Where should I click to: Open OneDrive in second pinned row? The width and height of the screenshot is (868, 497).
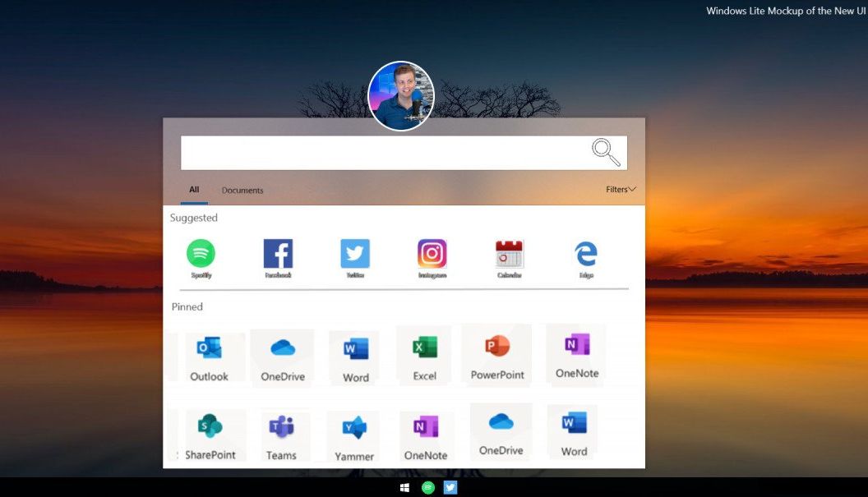click(501, 432)
